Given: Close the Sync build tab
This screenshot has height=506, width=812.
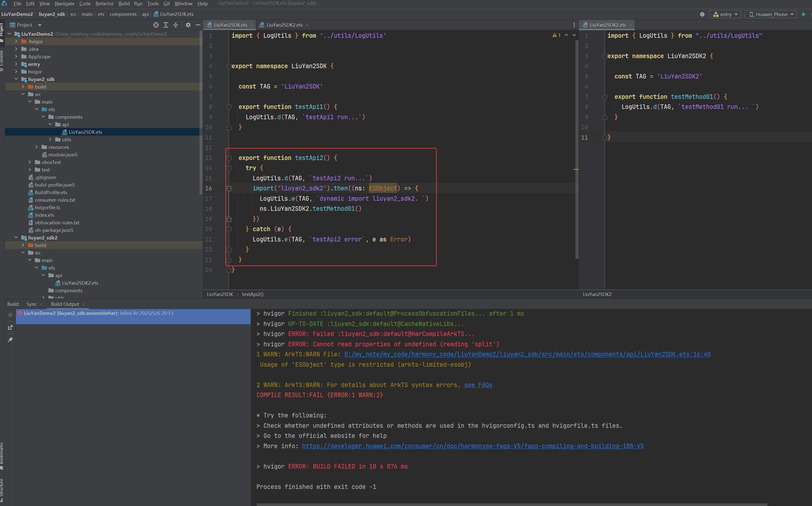Looking at the screenshot, I should [41, 304].
